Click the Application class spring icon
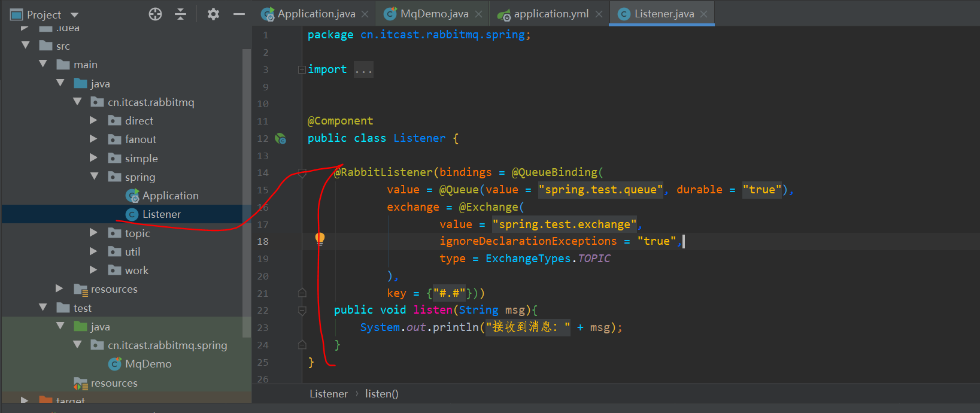Image resolution: width=980 pixels, height=413 pixels. tap(132, 196)
